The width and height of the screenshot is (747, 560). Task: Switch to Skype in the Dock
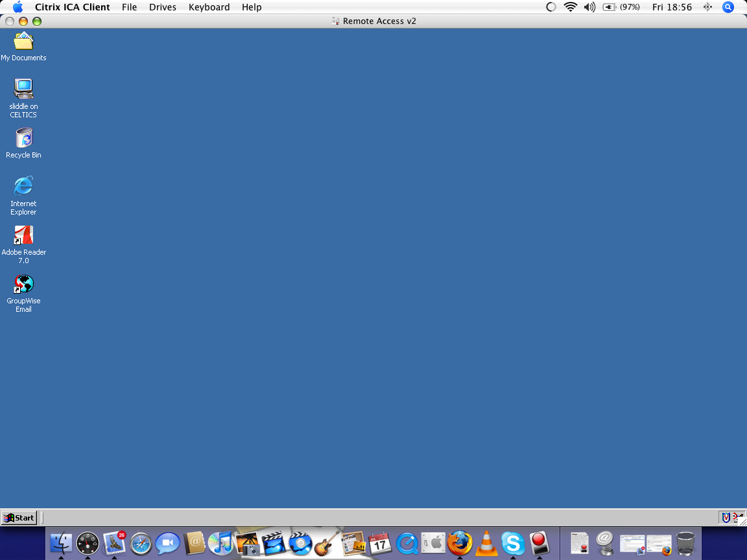pyautogui.click(x=513, y=543)
